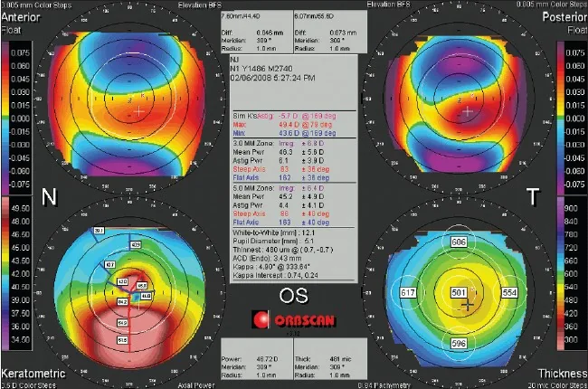This screenshot has width=588, height=389.
Task: Click the Power 46.72 D reading
Action: point(250,359)
